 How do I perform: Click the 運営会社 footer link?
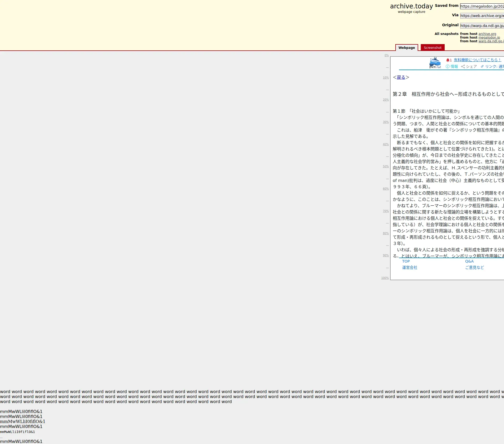(409, 268)
